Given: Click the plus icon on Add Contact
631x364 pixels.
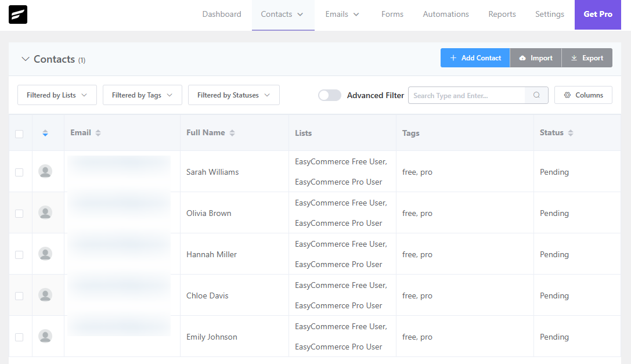Looking at the screenshot, I should click(x=453, y=57).
